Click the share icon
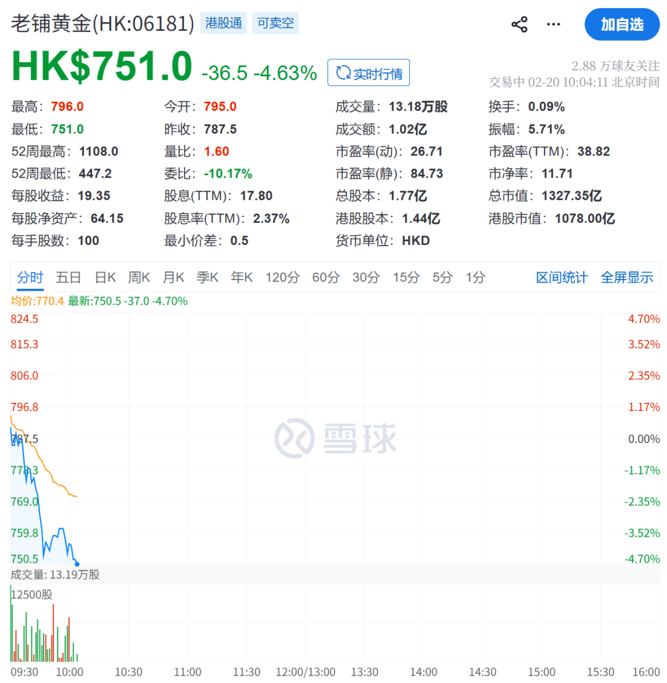667x683 pixels. [519, 24]
